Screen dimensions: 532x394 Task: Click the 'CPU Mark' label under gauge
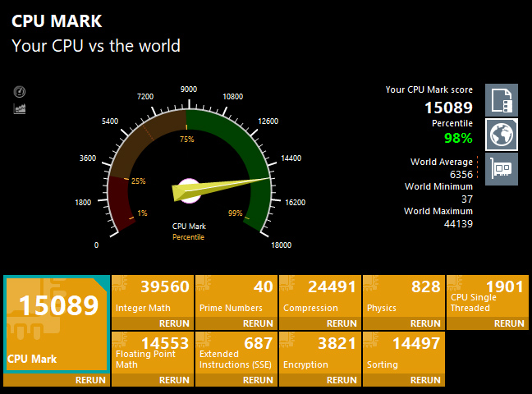189,227
